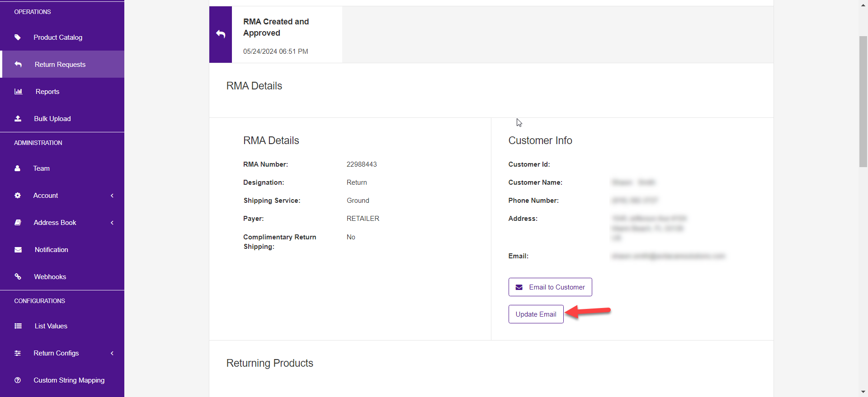Viewport: 868px width, 397px height.
Task: Expand the Return Configs submenu chevron
Action: [x=112, y=353]
